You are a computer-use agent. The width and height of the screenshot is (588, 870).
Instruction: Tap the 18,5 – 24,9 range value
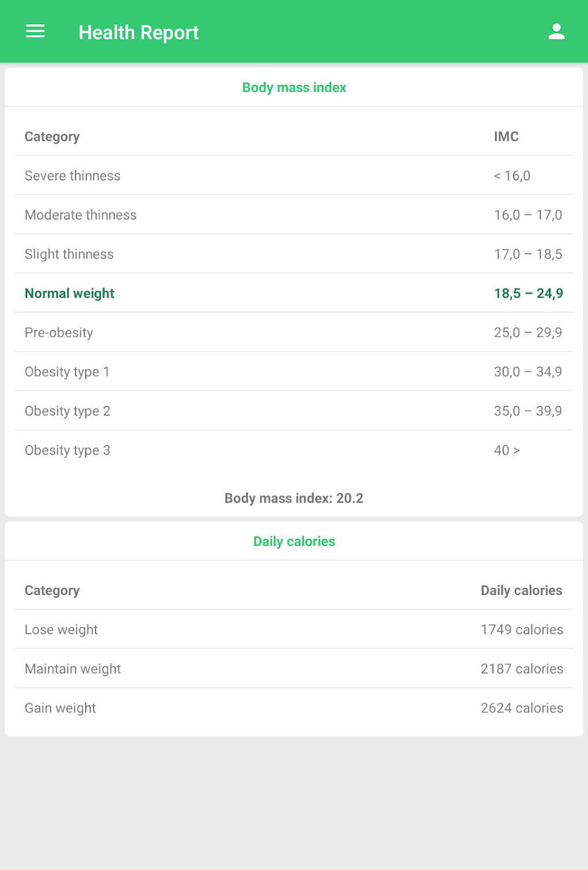click(x=528, y=294)
